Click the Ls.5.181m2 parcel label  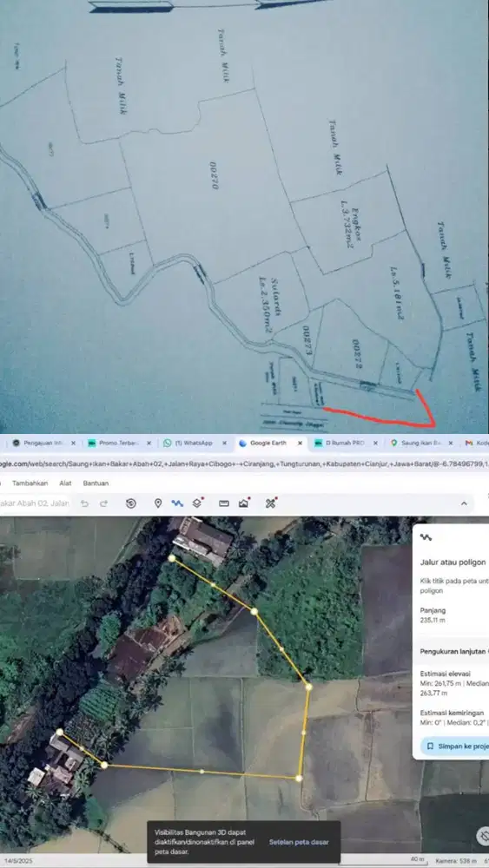(x=398, y=293)
